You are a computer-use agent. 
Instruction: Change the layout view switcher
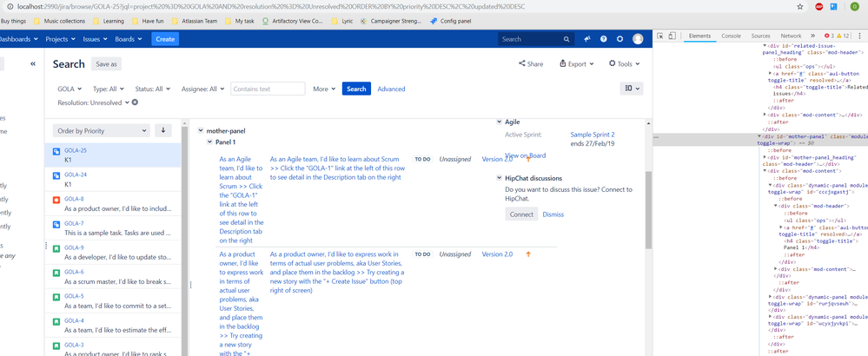[x=632, y=89]
